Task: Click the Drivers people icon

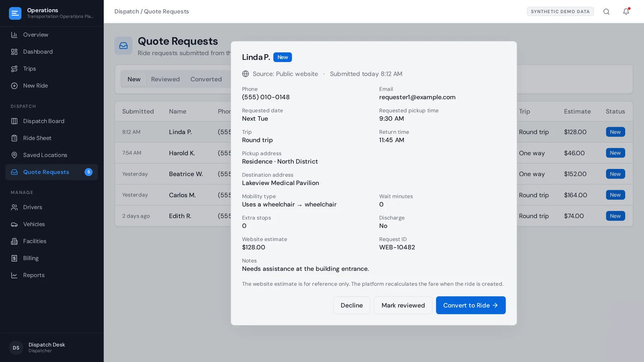Action: click(14, 207)
